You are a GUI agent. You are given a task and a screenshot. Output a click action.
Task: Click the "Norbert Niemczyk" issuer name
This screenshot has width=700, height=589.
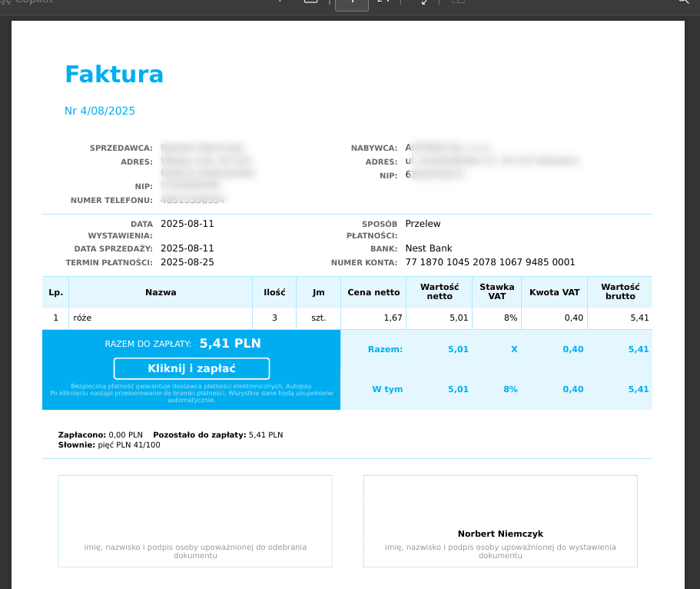500,534
